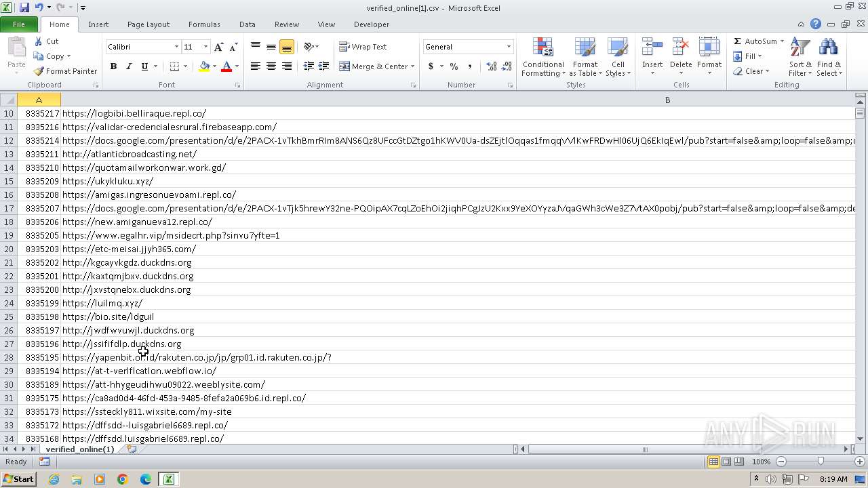This screenshot has width=868, height=488.
Task: Click the Insert Worksheet icon
Action: pos(132,449)
